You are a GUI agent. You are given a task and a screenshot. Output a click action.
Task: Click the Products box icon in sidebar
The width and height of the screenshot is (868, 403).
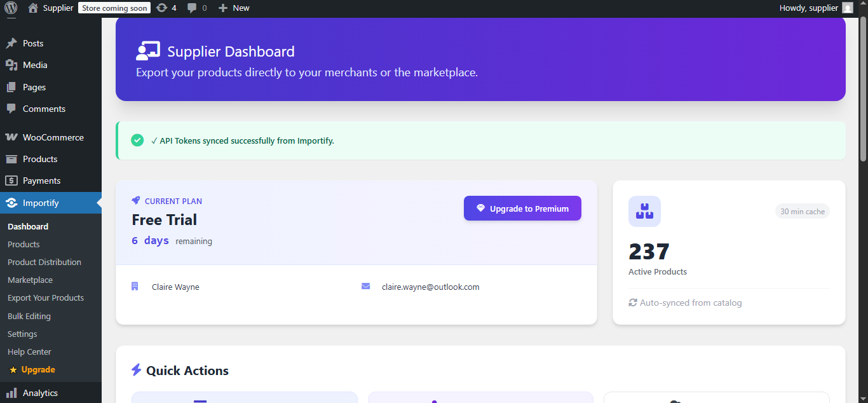tap(11, 159)
